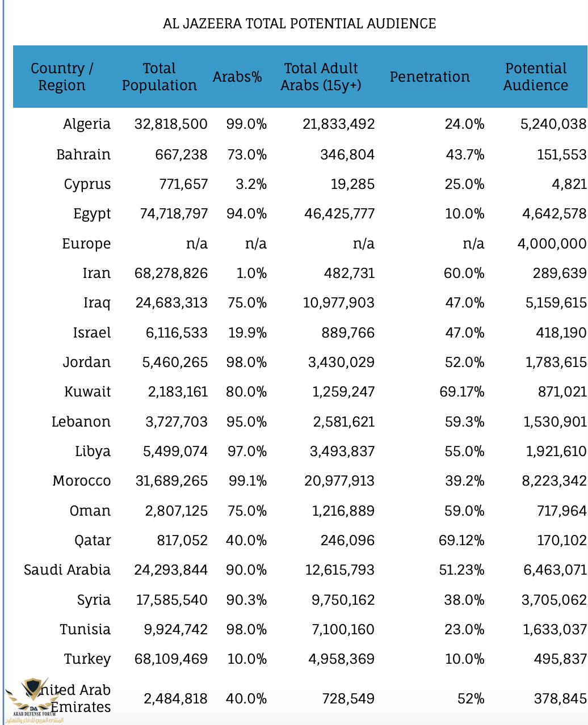Click Egypt's adult Arabs figure 46,425,777
The width and height of the screenshot is (588, 725).
[339, 214]
